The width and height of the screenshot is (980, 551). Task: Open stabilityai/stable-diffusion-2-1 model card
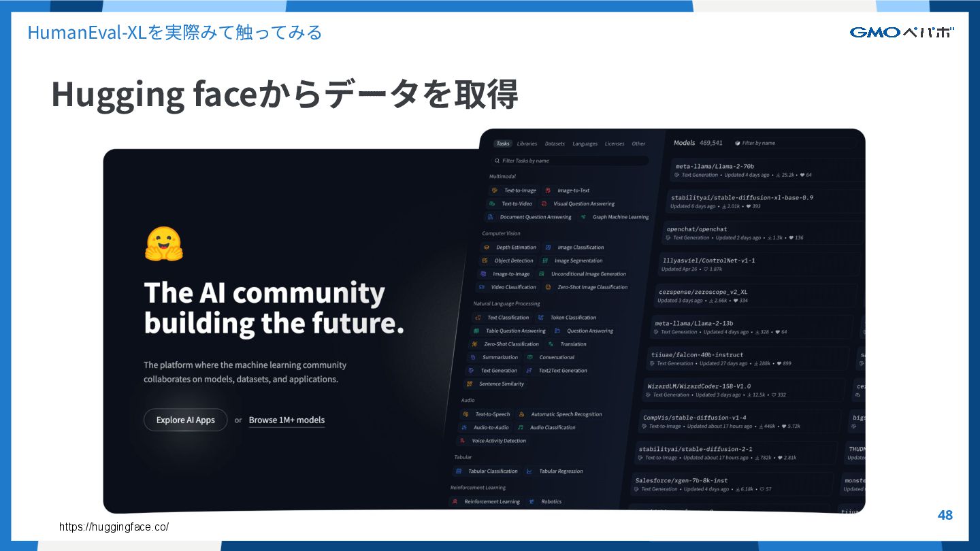click(x=736, y=453)
